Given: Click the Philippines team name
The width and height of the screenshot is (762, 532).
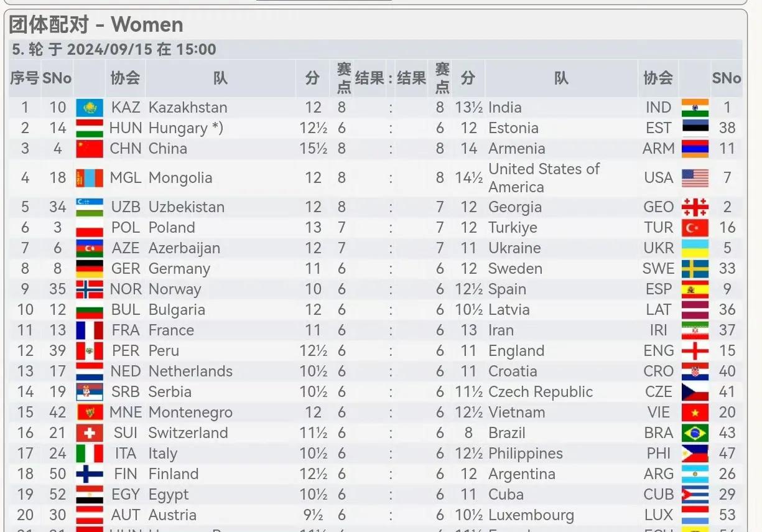Looking at the screenshot, I should [x=526, y=454].
